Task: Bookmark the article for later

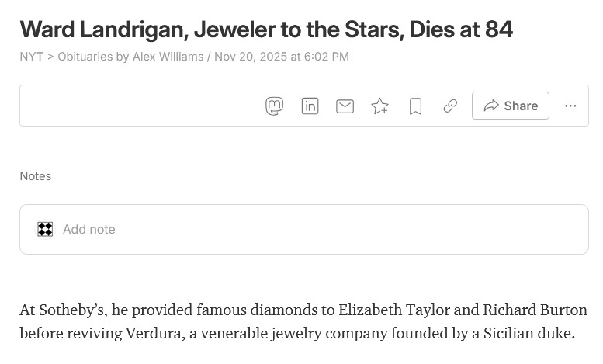Action: (x=415, y=106)
